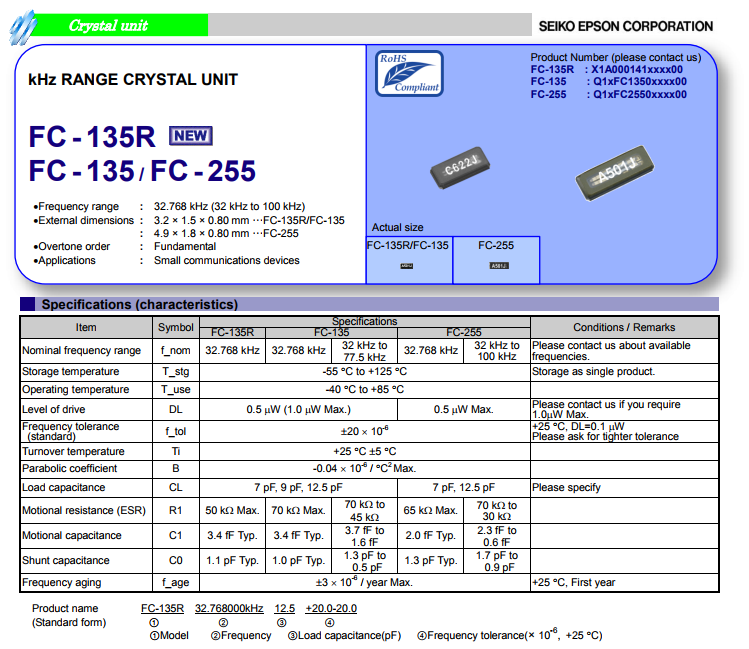Click product number Q1xFC2550xxxx00
Viewport: 749px width, 649px height.
point(640,95)
